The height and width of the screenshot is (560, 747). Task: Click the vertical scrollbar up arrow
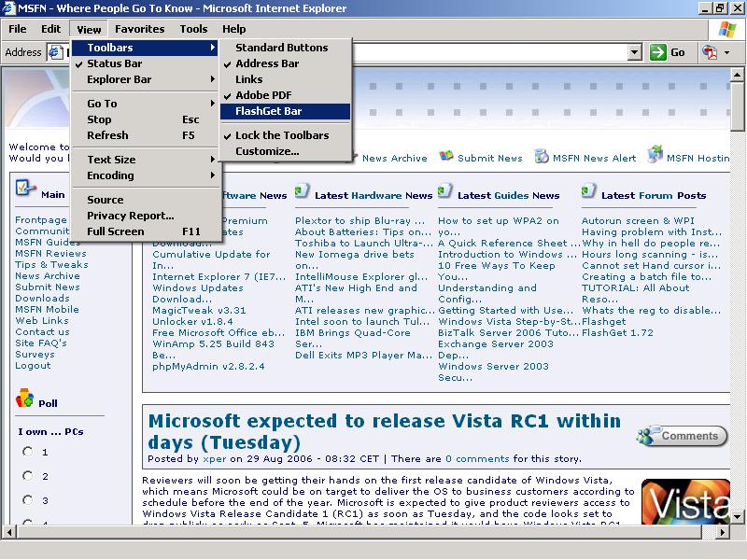(x=737, y=75)
